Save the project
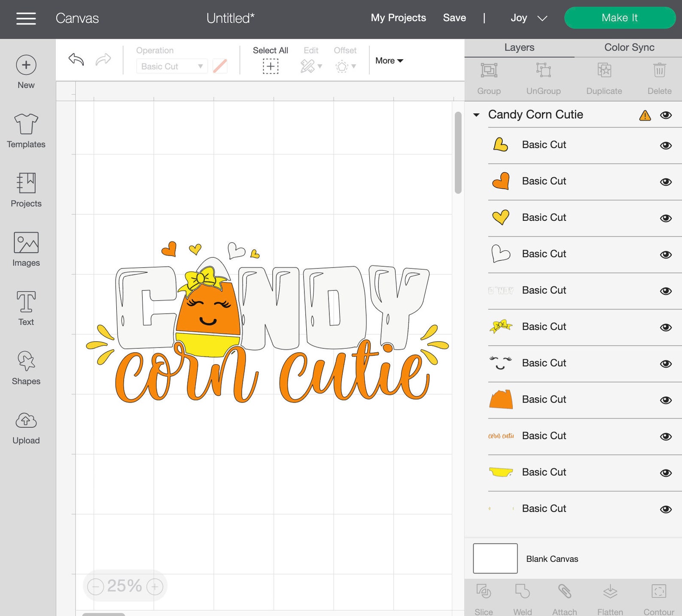 454,18
